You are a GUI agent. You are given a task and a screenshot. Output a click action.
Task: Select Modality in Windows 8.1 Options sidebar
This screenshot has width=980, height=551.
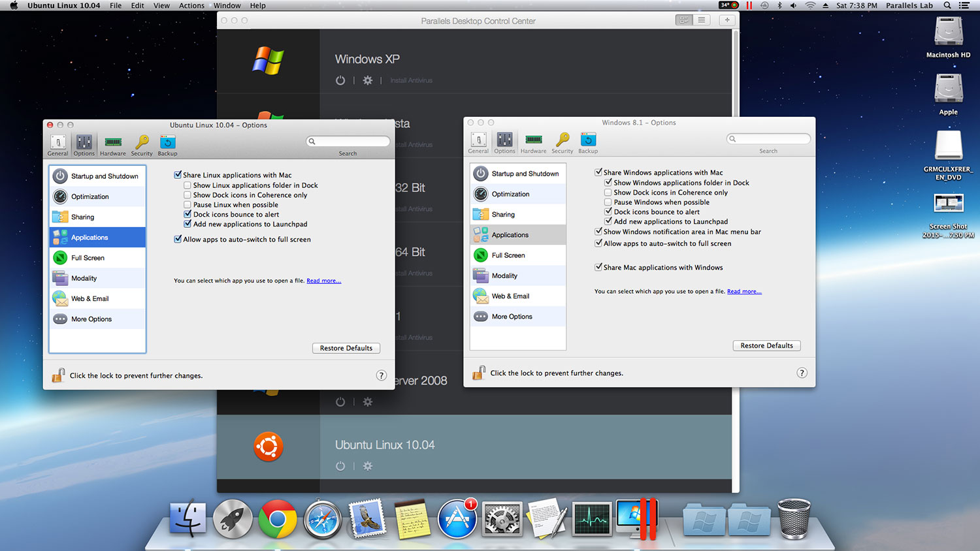coord(518,275)
